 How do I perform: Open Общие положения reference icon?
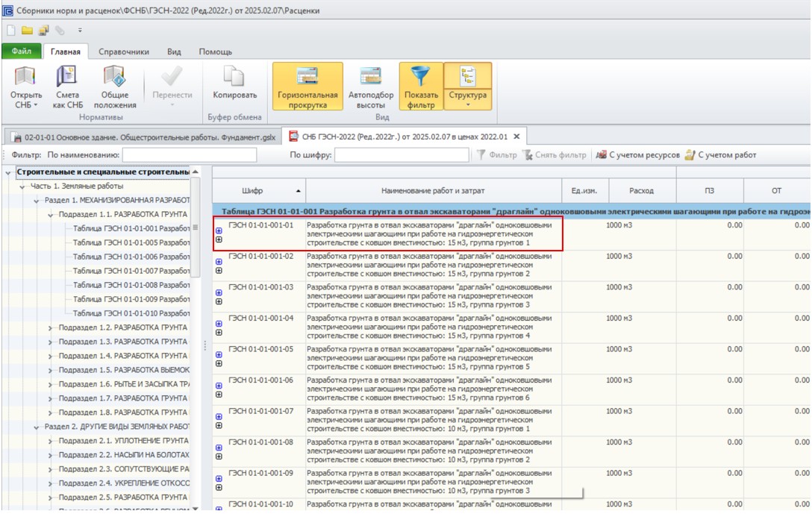[114, 77]
